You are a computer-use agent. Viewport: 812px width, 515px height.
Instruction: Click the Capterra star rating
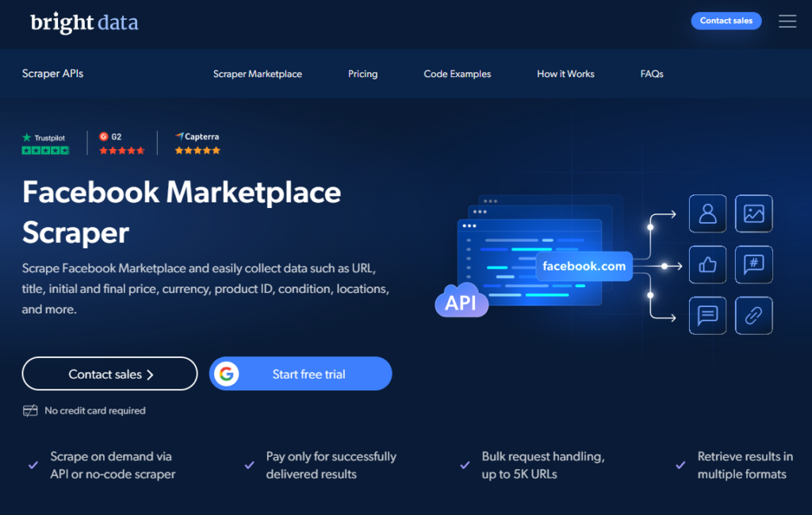pos(197,151)
